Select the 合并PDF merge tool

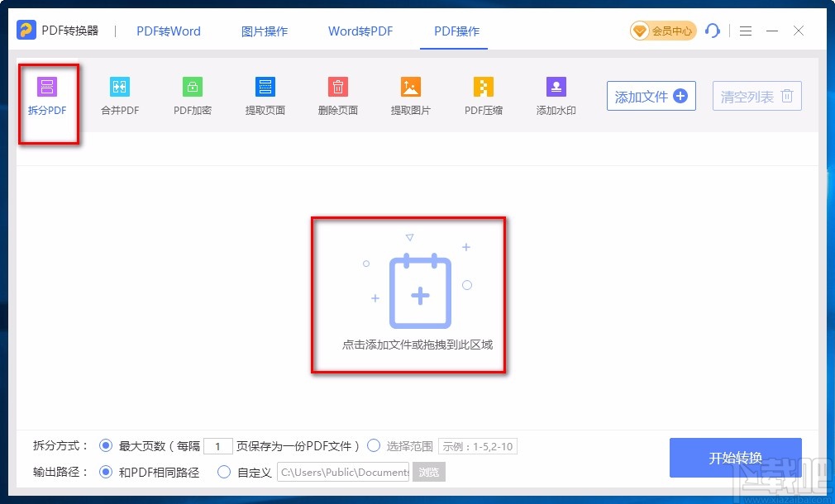[119, 95]
